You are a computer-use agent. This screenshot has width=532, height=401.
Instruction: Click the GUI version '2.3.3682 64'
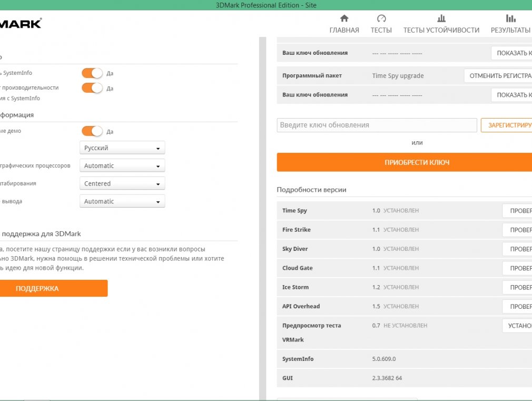[387, 378]
